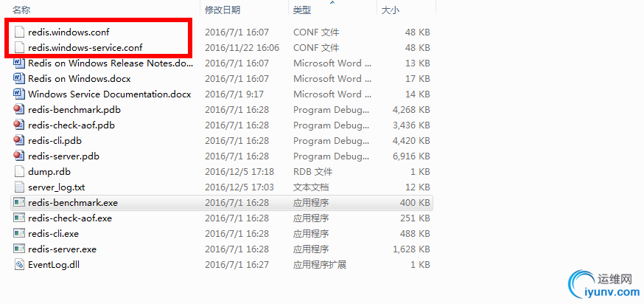Click the date 2016/7/1 16:27
Image resolution: width=644 pixels, height=304 pixels.
pos(237,265)
